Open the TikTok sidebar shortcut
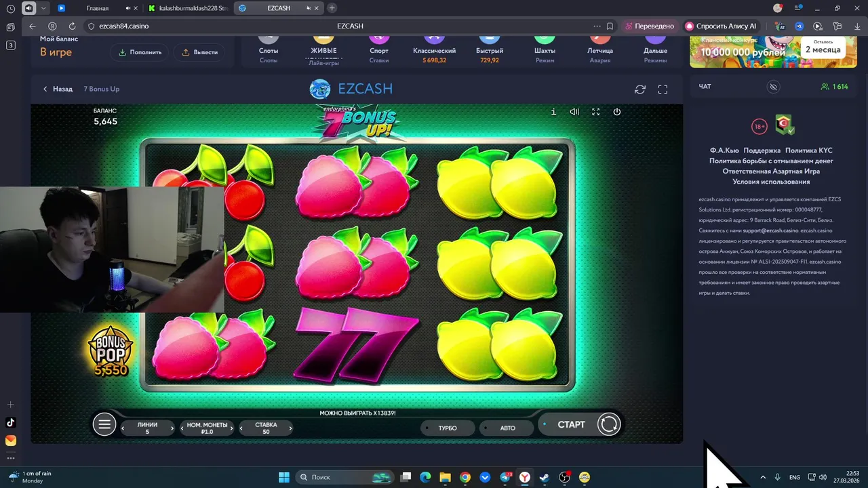 coord(10,422)
